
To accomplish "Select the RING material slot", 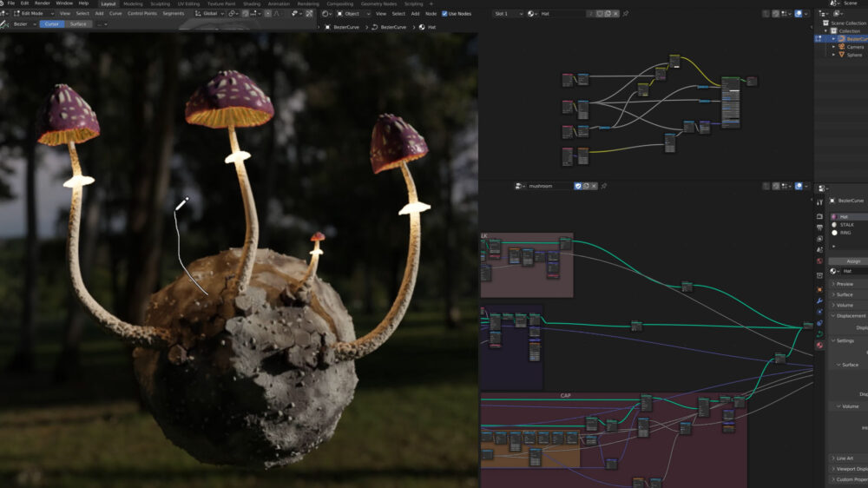I will tap(848, 233).
